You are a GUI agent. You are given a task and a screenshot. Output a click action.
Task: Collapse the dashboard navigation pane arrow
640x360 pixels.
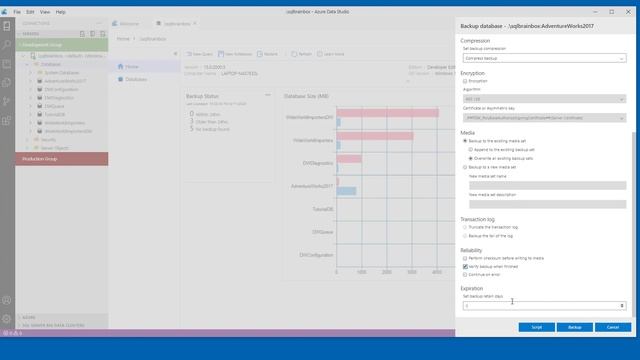(176, 53)
